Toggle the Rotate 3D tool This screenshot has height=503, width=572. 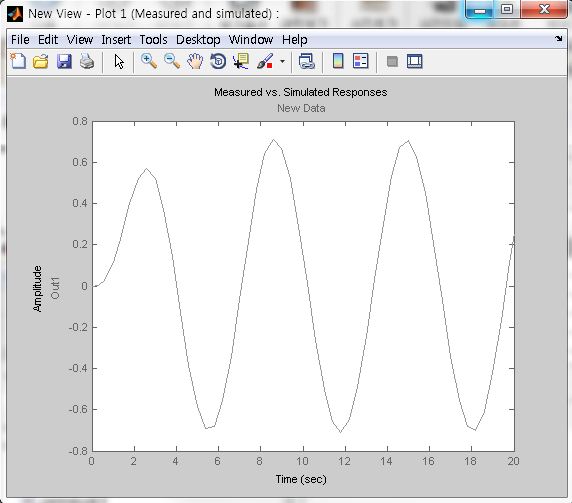(218, 61)
